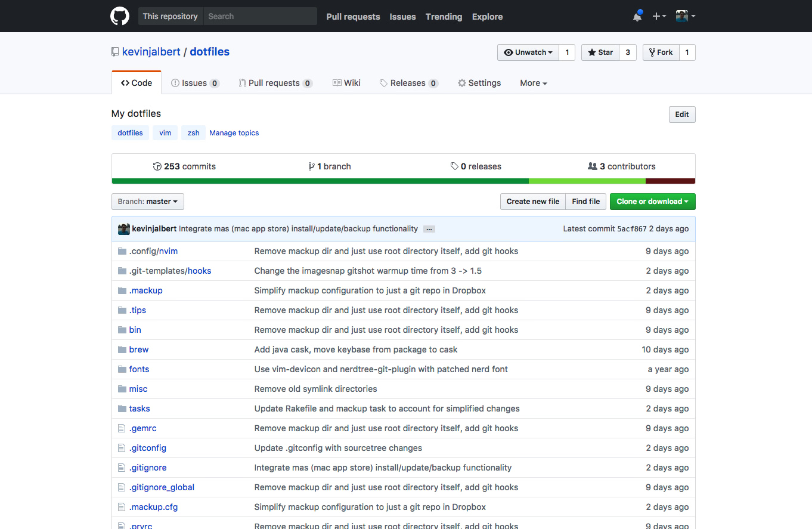This screenshot has width=812, height=529.
Task: Click the repository book icon beside kevinjalbert
Action: click(115, 52)
